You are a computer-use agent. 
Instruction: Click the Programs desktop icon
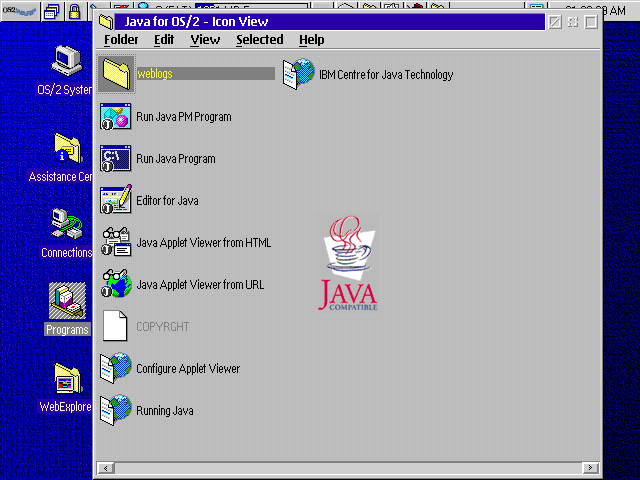click(x=67, y=301)
